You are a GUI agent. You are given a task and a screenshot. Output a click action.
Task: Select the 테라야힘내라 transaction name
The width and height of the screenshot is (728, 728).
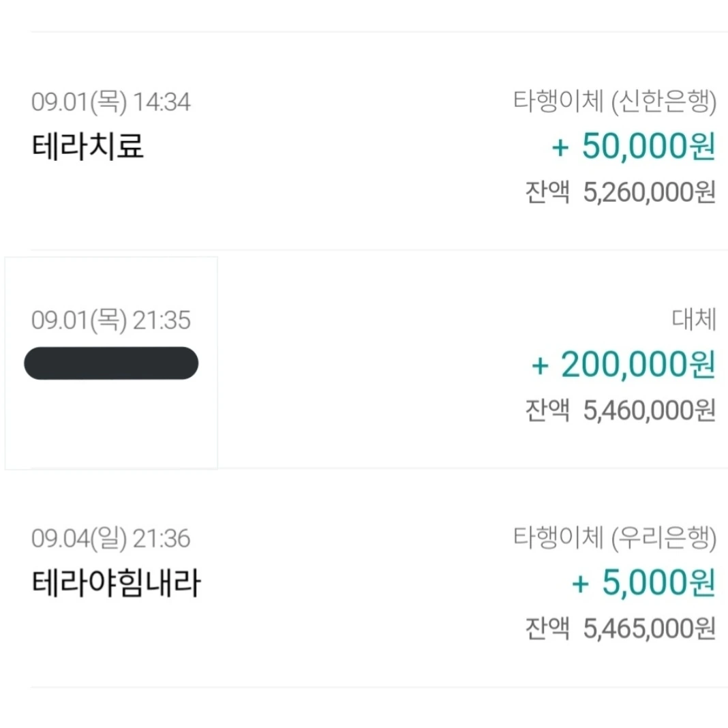117,583
